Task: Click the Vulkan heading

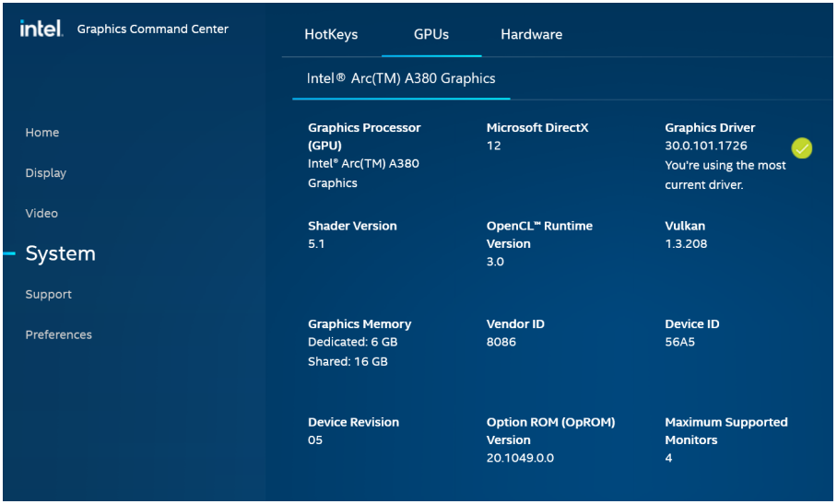Action: click(x=685, y=226)
